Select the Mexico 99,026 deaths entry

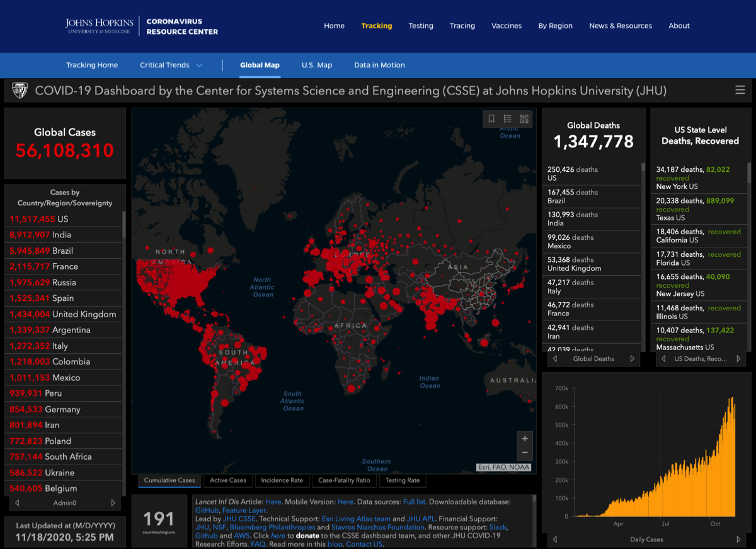[592, 242]
